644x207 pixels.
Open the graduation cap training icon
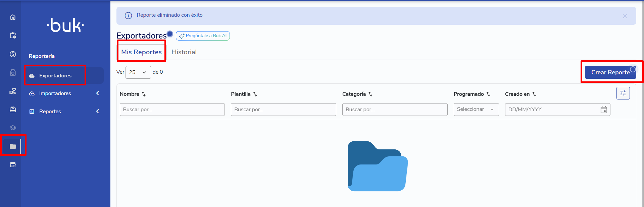point(13,128)
